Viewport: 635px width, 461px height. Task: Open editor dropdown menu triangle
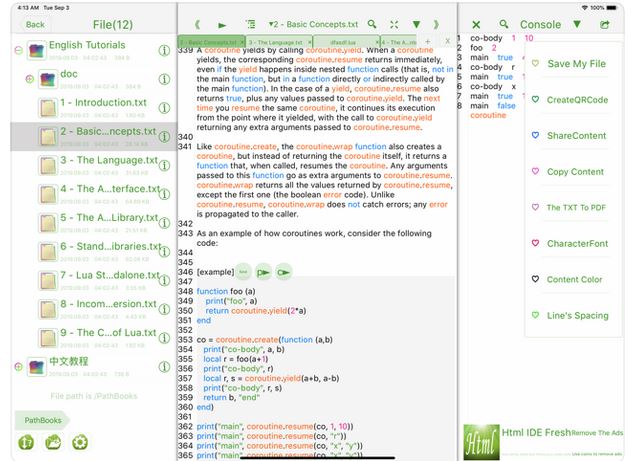pos(416,25)
